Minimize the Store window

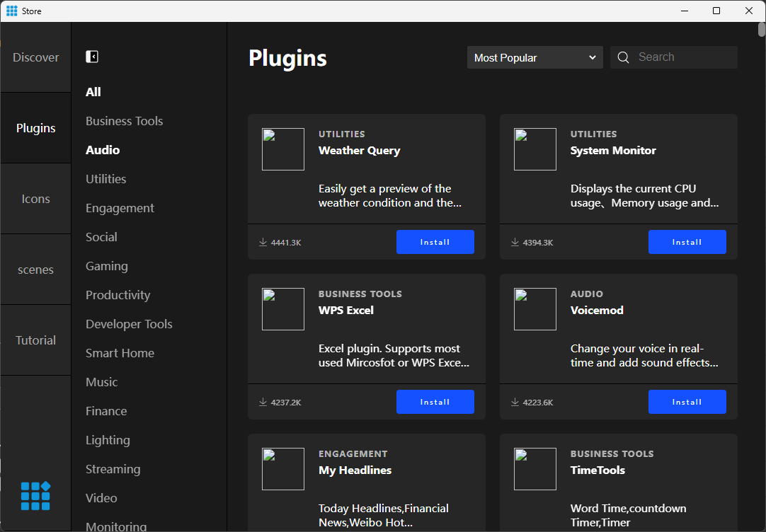coord(685,11)
